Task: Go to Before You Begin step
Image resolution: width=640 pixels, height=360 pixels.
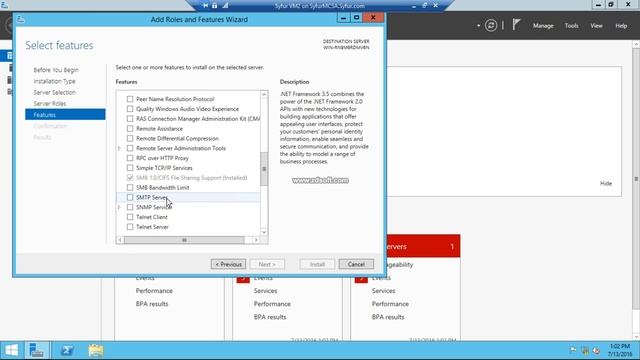Action: pyautogui.click(x=56, y=70)
